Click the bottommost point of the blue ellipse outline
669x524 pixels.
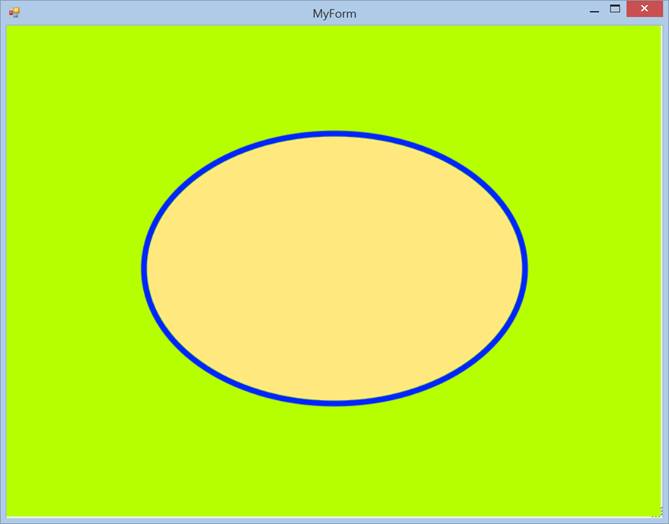click(334, 402)
